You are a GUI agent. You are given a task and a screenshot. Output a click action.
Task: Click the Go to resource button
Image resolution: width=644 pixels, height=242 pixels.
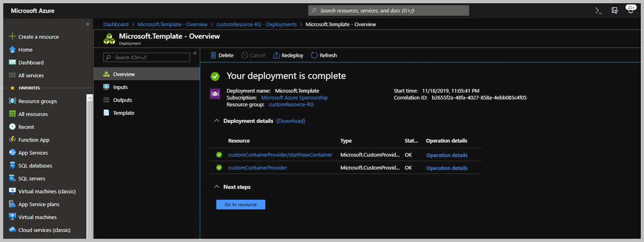(241, 204)
